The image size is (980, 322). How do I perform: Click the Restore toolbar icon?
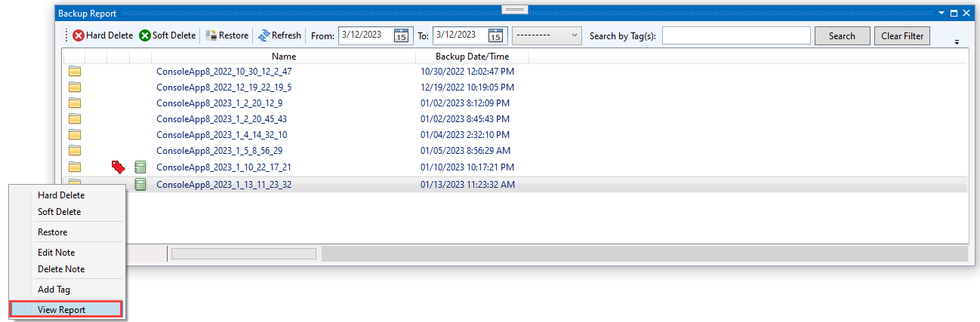pos(211,35)
